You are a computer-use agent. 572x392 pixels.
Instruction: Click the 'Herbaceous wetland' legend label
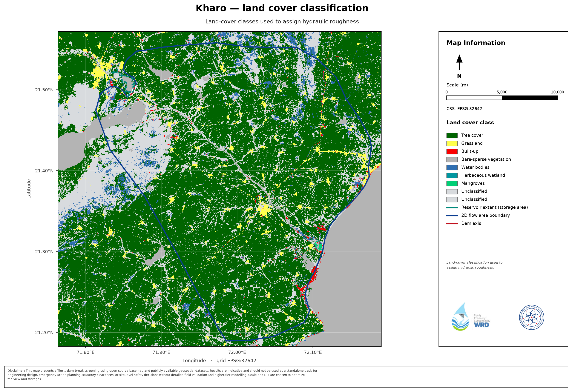[x=483, y=175]
